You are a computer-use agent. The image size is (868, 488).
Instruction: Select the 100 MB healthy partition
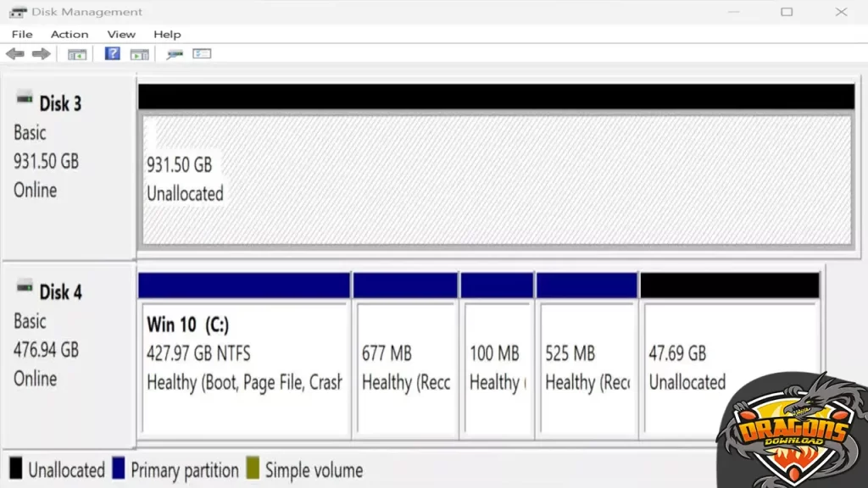498,367
